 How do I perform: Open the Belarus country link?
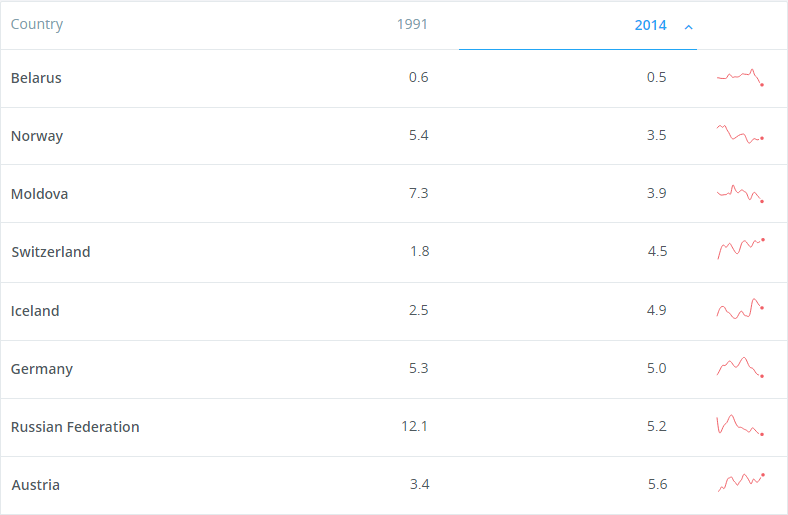coord(36,78)
